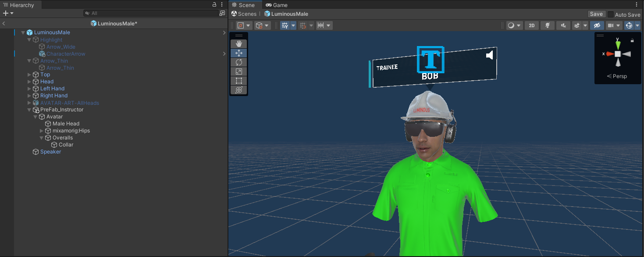Switch to the Game tab

(276, 5)
